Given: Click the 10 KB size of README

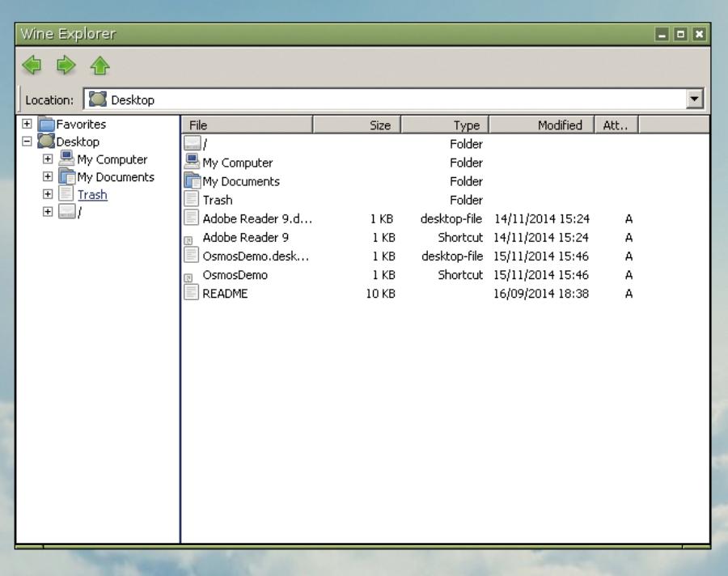Looking at the screenshot, I should tap(381, 294).
